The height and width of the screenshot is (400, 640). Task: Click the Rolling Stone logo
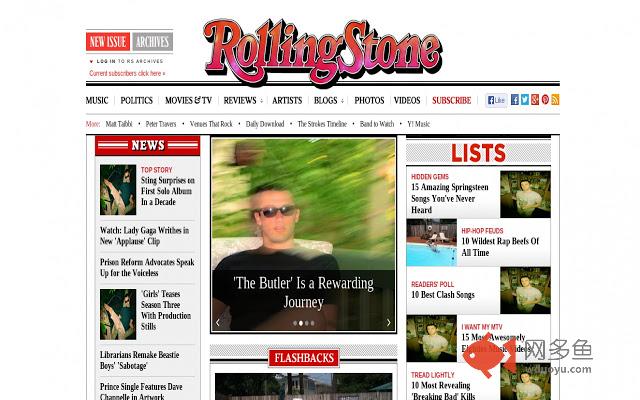[322, 50]
